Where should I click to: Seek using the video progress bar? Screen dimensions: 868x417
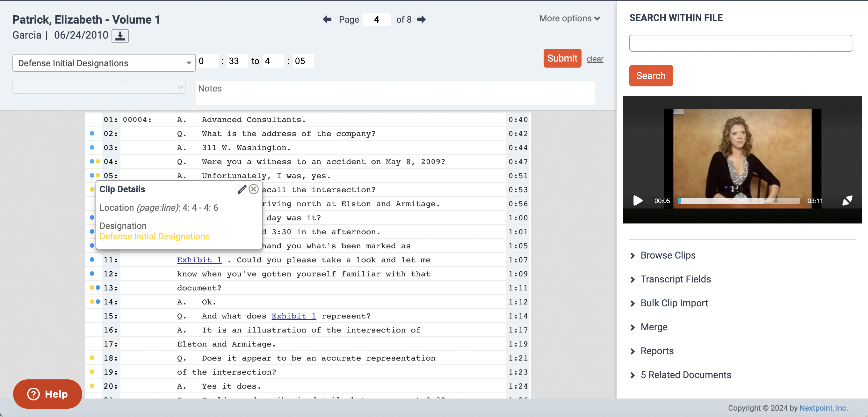(x=738, y=201)
